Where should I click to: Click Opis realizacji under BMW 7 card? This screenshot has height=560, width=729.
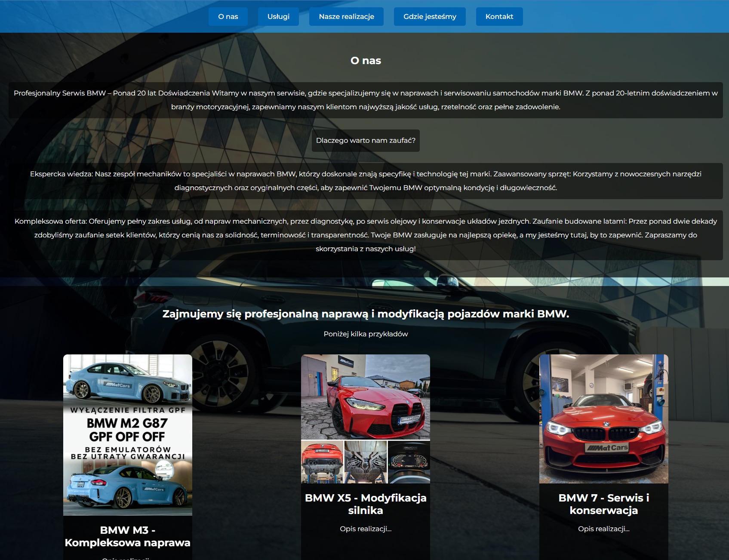click(604, 529)
